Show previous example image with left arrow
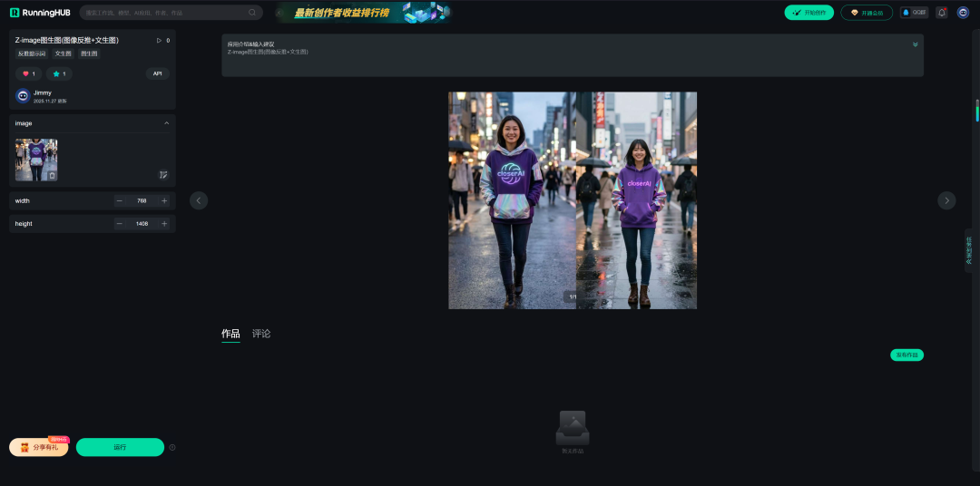Image resolution: width=980 pixels, height=486 pixels. pos(199,200)
